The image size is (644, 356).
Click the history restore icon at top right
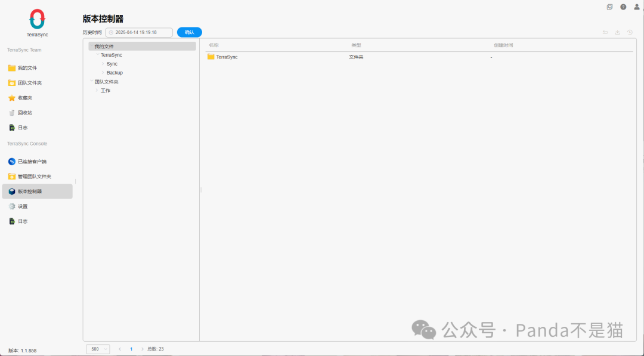pyautogui.click(x=629, y=32)
